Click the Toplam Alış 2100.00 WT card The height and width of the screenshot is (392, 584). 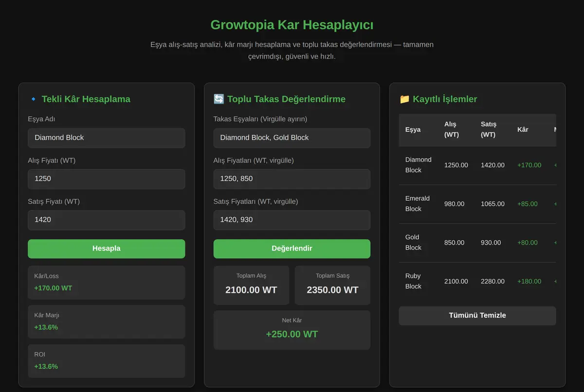coord(251,285)
